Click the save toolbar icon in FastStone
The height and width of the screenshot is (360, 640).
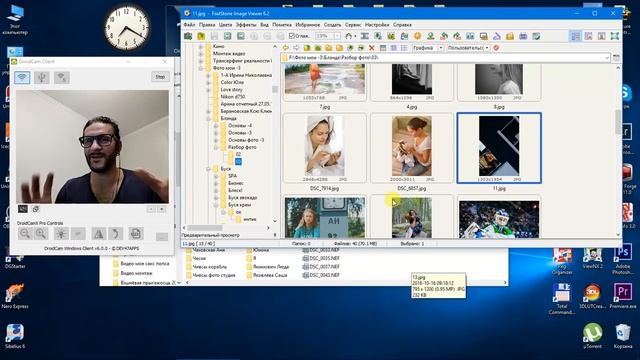(214, 36)
